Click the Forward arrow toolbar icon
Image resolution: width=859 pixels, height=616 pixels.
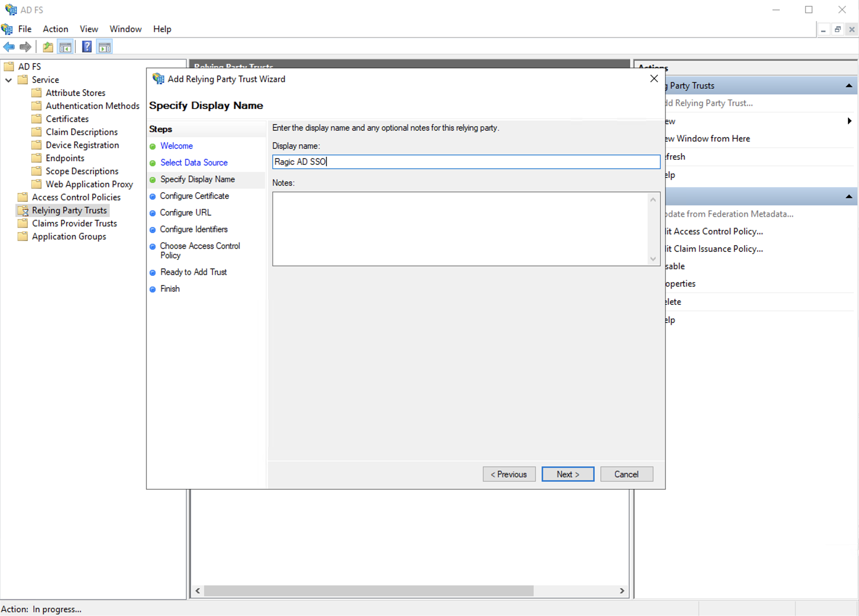pos(25,47)
